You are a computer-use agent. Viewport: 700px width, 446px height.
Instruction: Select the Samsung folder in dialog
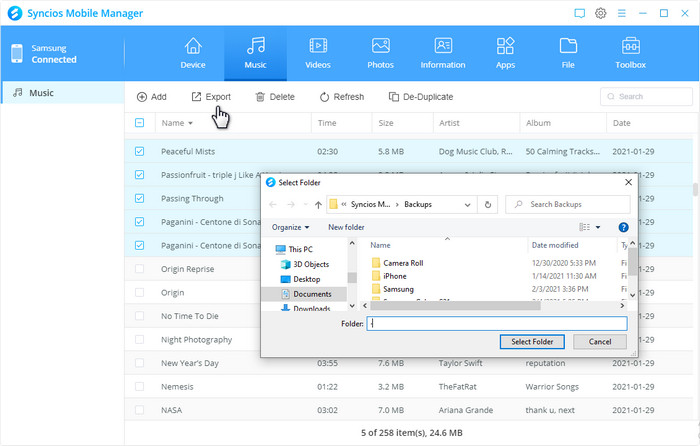pos(393,289)
